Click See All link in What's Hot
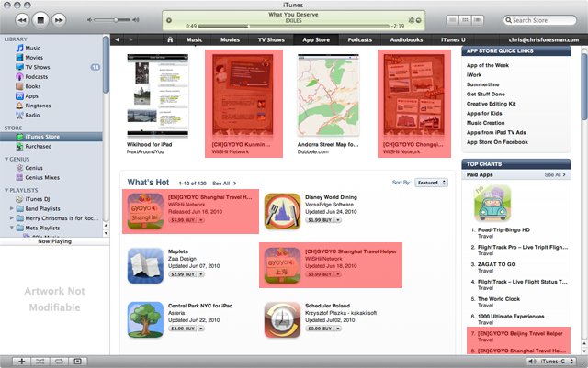588x368 pixels. (x=224, y=184)
